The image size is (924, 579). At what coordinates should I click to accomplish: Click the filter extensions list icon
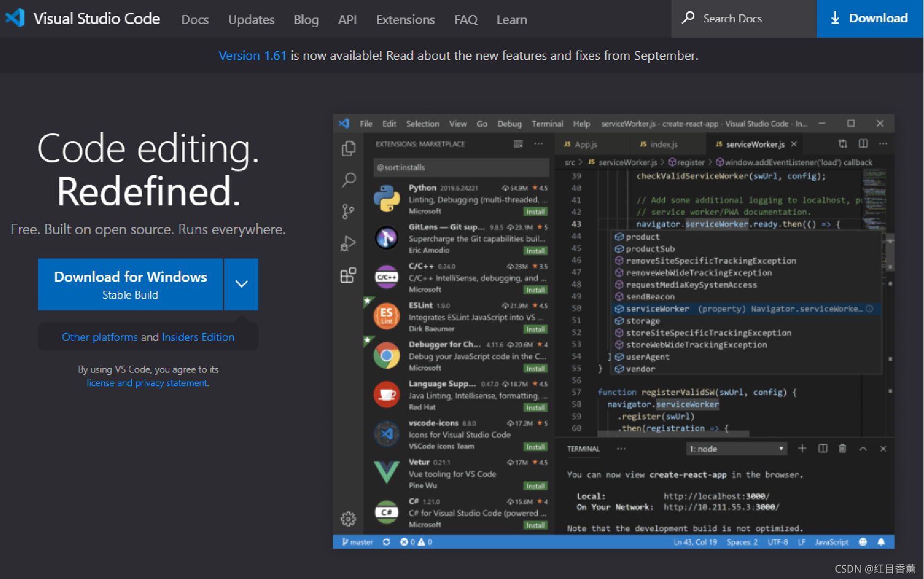(518, 144)
